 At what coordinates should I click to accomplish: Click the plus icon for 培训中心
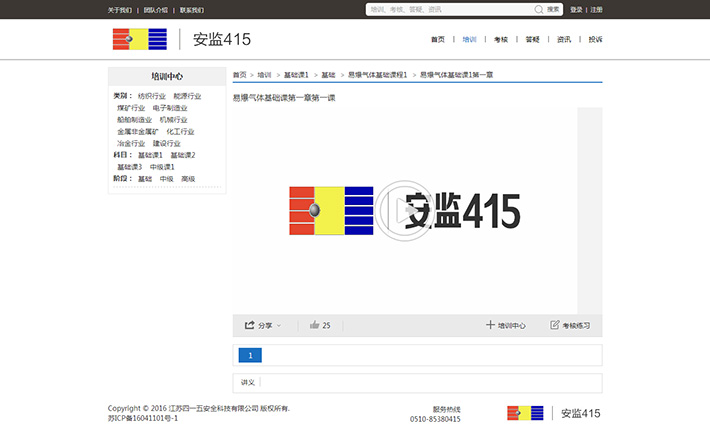(490, 325)
